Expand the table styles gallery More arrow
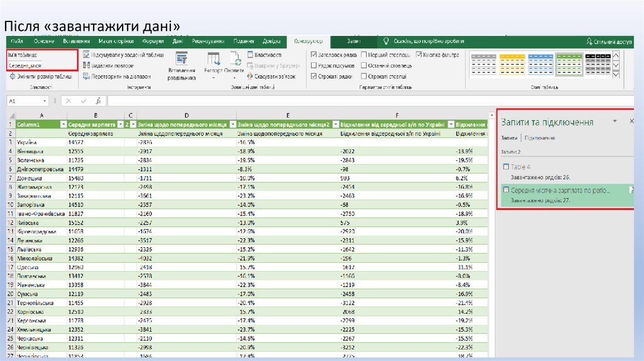Screen dimensions: 644x361 coord(616,76)
